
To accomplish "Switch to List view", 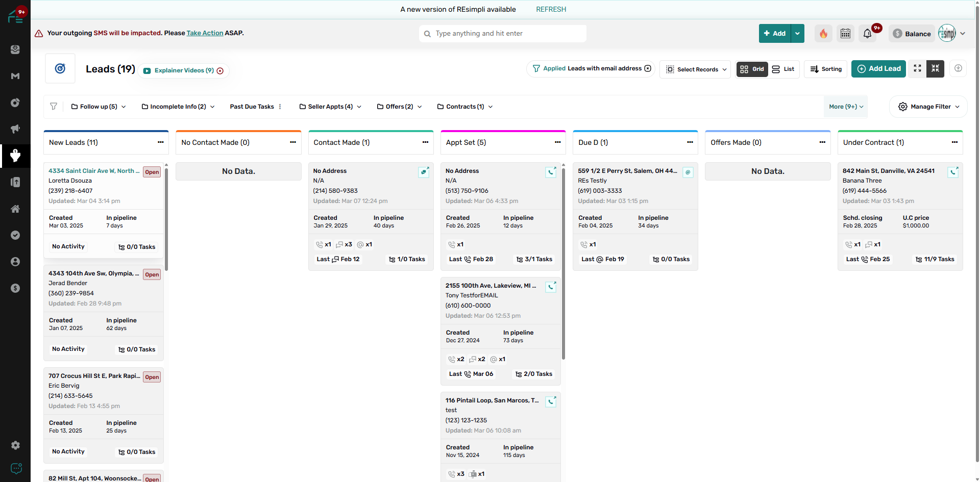I will (783, 69).
